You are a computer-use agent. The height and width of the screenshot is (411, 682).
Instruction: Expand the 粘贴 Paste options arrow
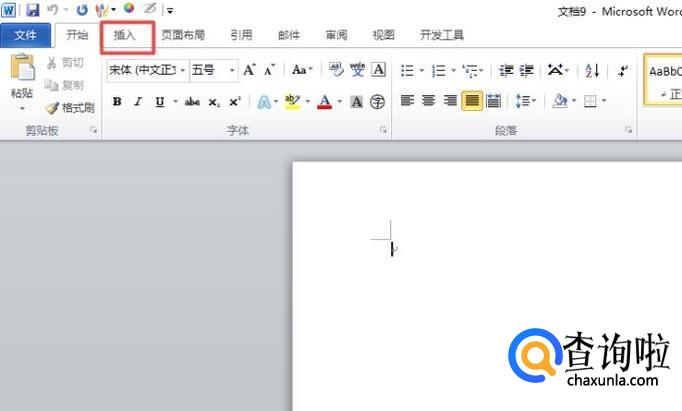point(22,108)
